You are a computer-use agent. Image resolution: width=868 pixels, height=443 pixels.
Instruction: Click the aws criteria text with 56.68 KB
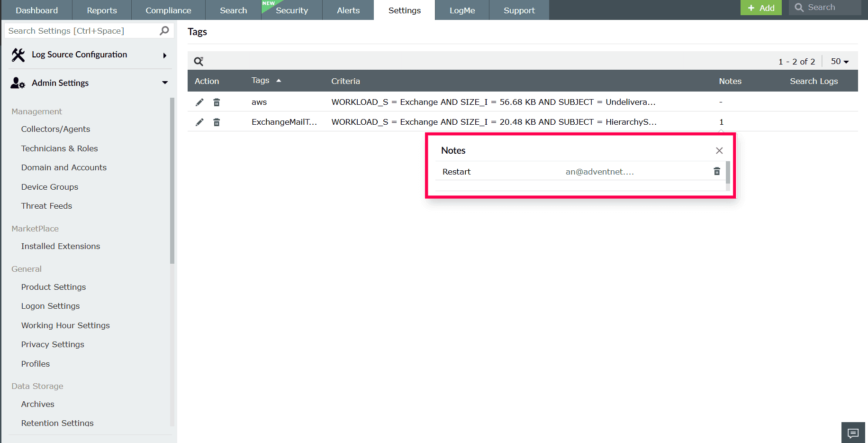pyautogui.click(x=493, y=102)
